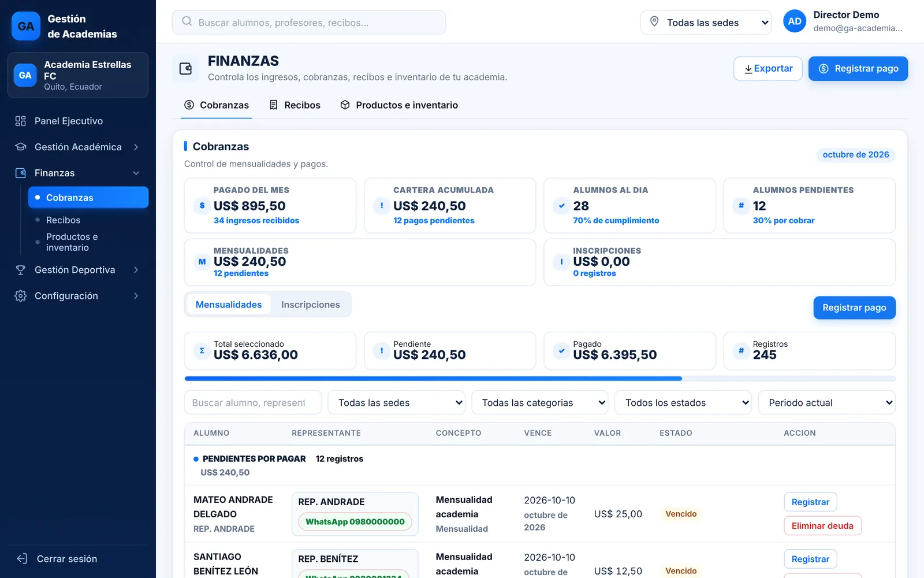
Task: Open the Todas las sedes dropdown in top bar
Action: click(x=706, y=23)
